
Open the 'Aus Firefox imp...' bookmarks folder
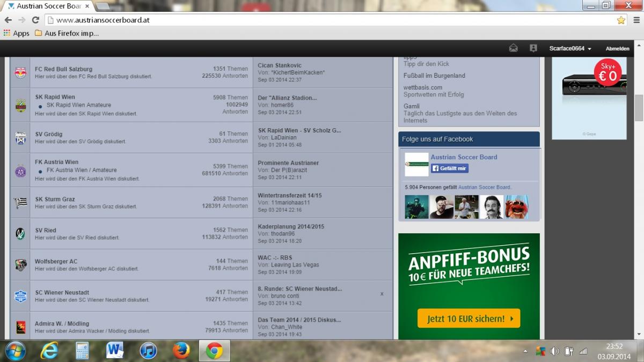pyautogui.click(x=67, y=33)
